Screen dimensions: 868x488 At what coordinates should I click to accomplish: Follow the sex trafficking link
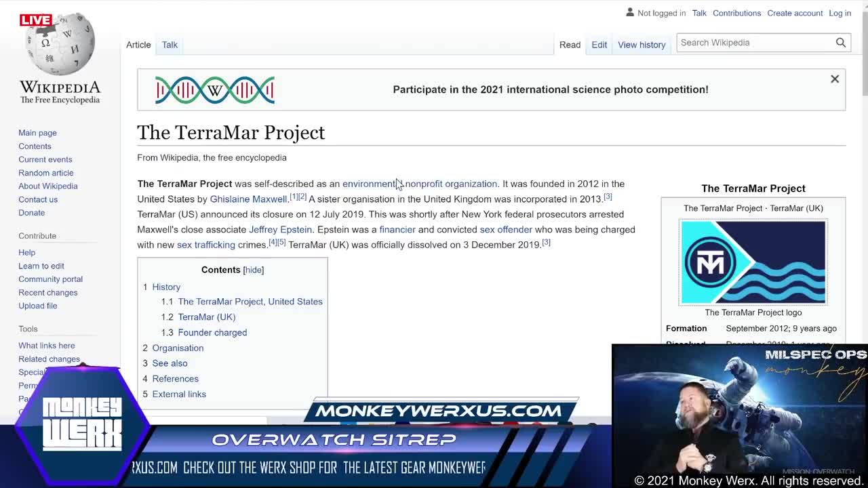[205, 245]
